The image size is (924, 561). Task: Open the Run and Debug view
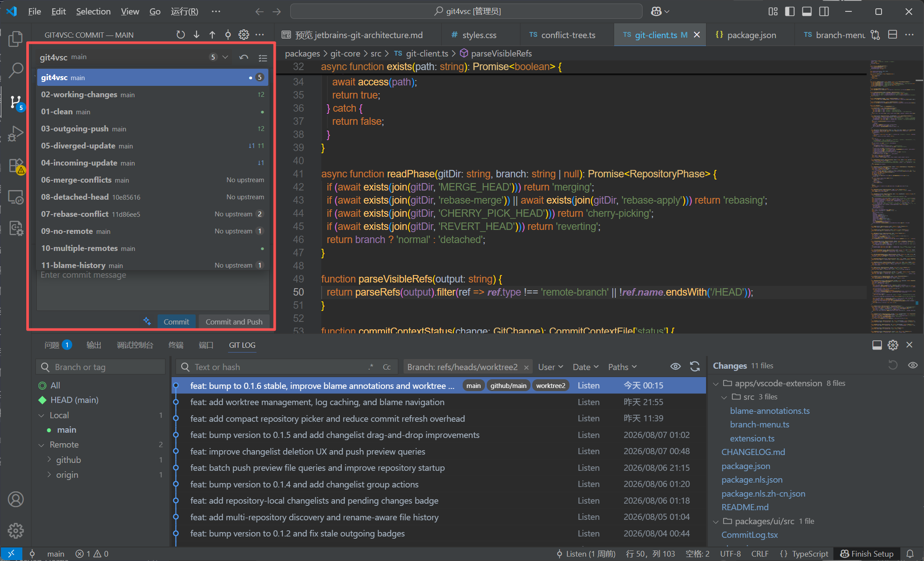pyautogui.click(x=16, y=134)
